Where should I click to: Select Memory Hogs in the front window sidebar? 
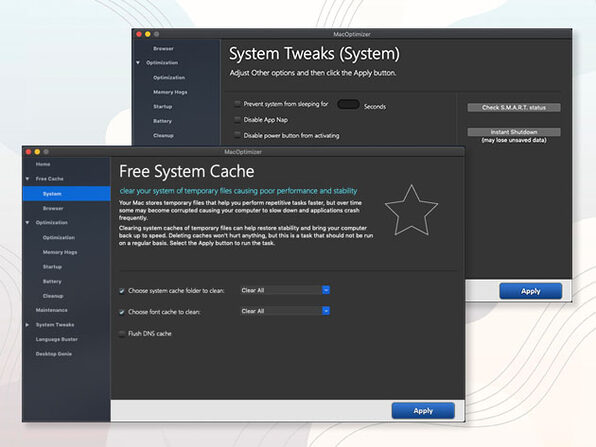click(x=60, y=252)
